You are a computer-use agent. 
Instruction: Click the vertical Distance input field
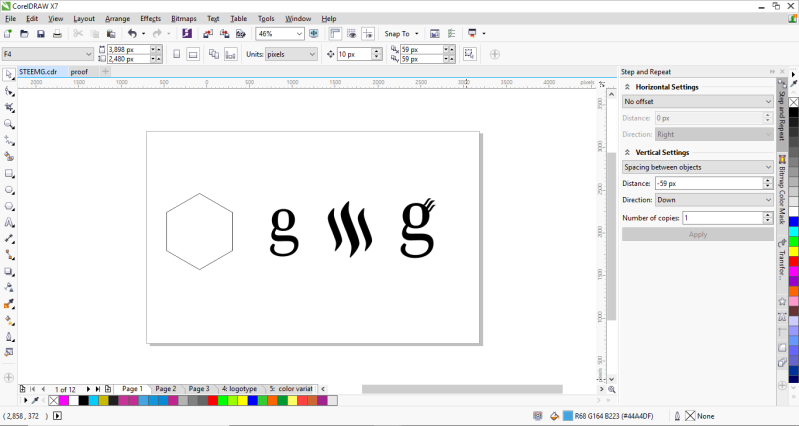click(709, 183)
